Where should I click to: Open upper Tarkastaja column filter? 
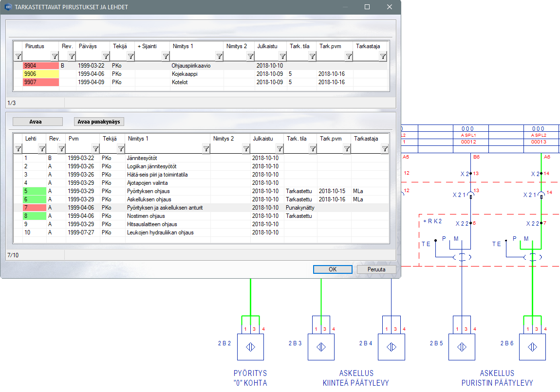[383, 56]
